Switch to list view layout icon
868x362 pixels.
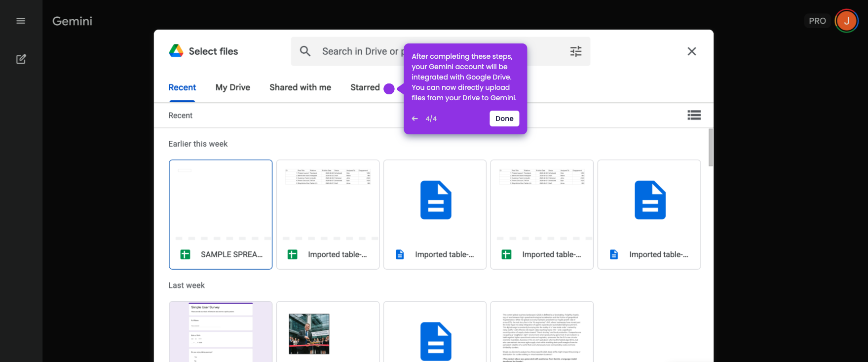pyautogui.click(x=694, y=115)
